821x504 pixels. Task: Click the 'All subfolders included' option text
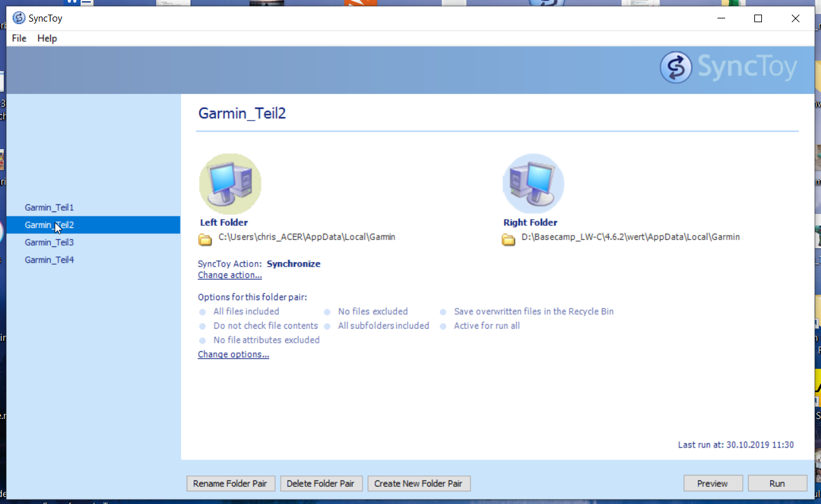[384, 326]
